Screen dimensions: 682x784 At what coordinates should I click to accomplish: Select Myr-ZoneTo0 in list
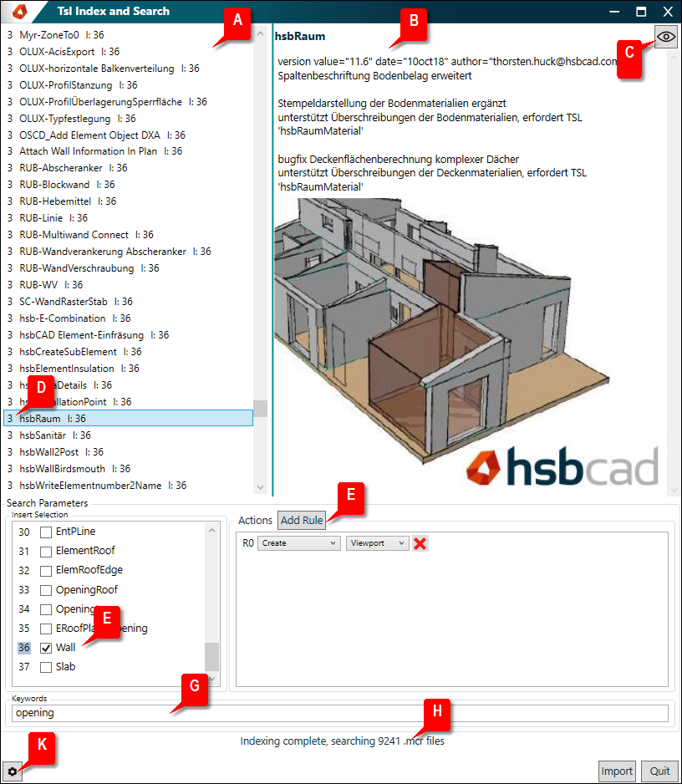point(128,35)
